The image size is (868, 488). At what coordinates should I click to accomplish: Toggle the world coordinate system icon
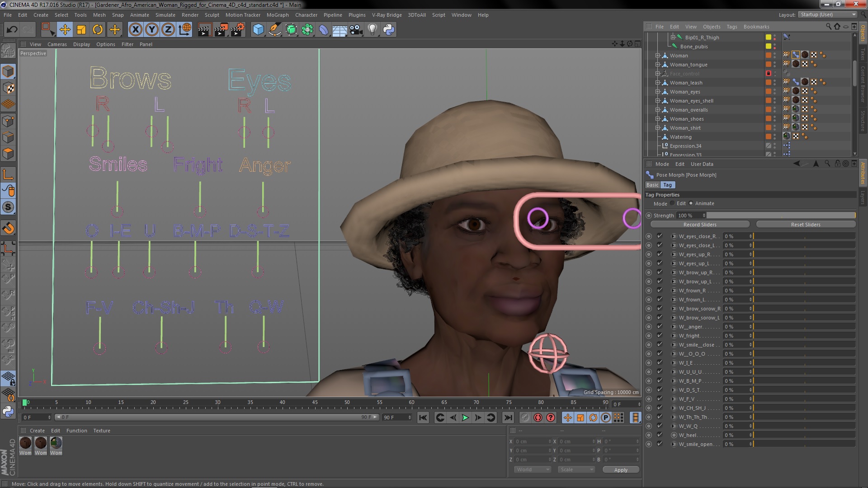[185, 30]
